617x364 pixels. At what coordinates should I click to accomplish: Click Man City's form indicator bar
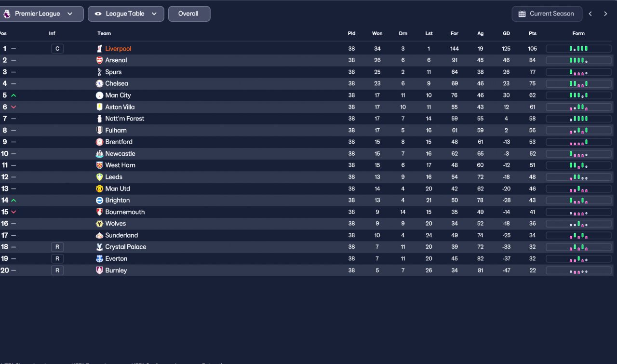click(x=578, y=95)
